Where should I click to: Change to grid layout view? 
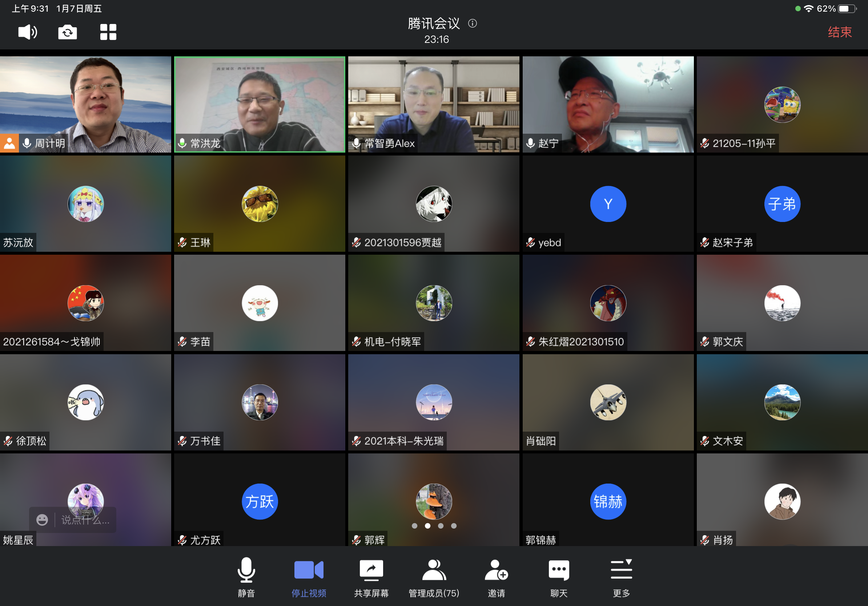coord(108,32)
